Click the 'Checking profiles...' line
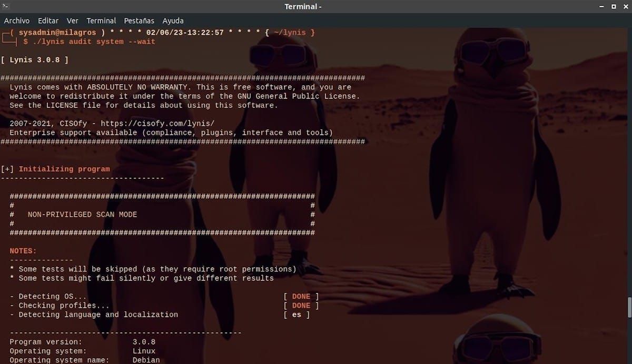This screenshot has width=632, height=364. (60, 305)
